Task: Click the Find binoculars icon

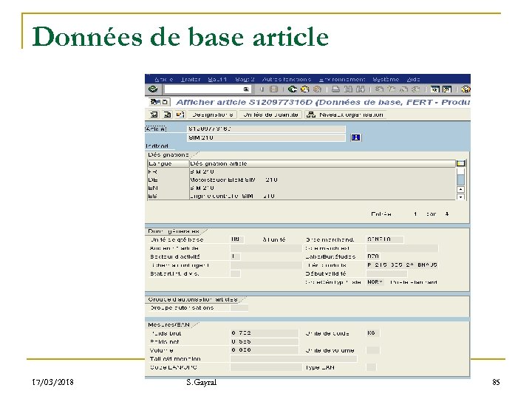Action: (x=348, y=89)
